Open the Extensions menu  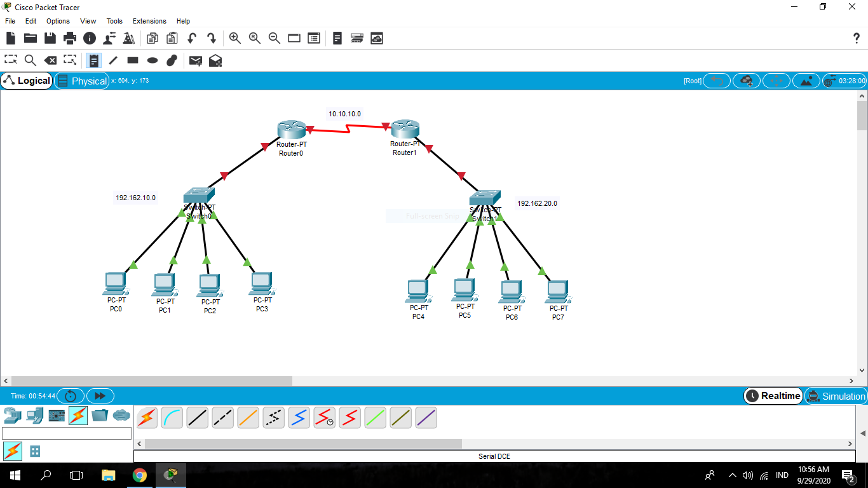tap(149, 21)
